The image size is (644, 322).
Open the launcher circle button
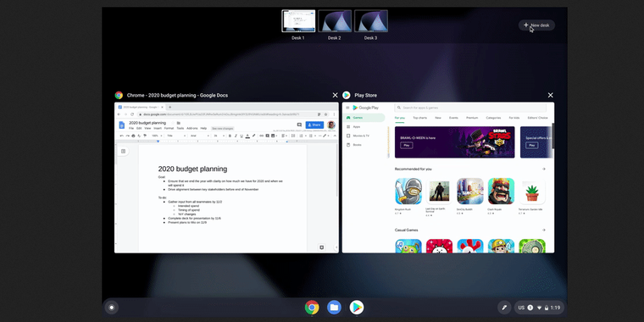111,308
